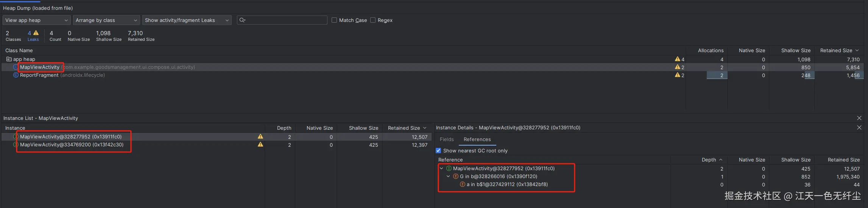Click field icon of G in b@328266016

coord(456,176)
